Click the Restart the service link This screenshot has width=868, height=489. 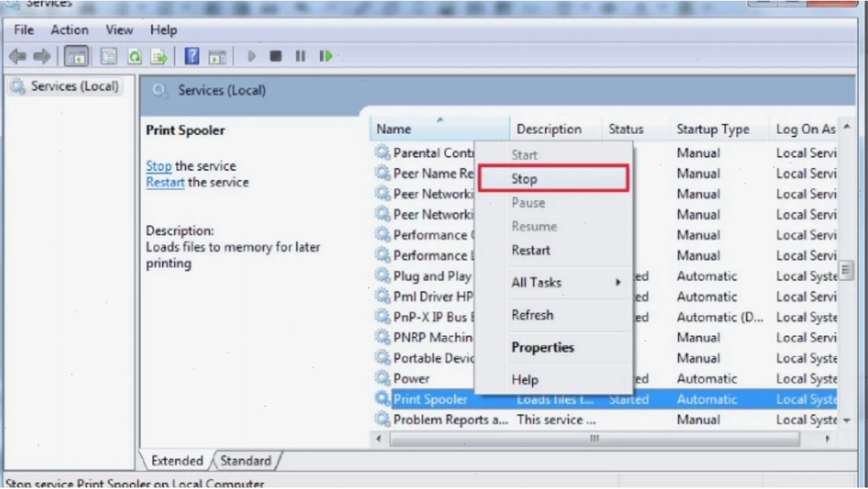(x=165, y=183)
